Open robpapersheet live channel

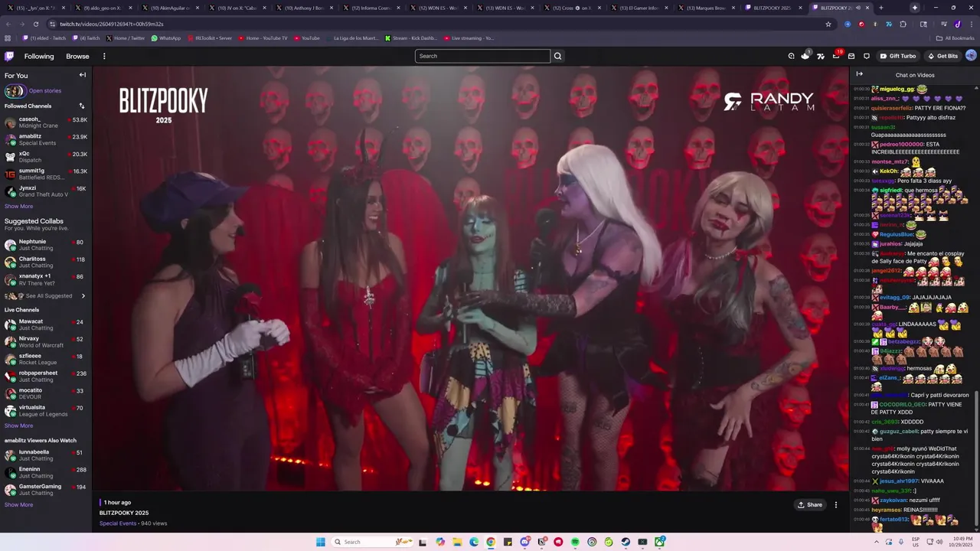pyautogui.click(x=46, y=376)
